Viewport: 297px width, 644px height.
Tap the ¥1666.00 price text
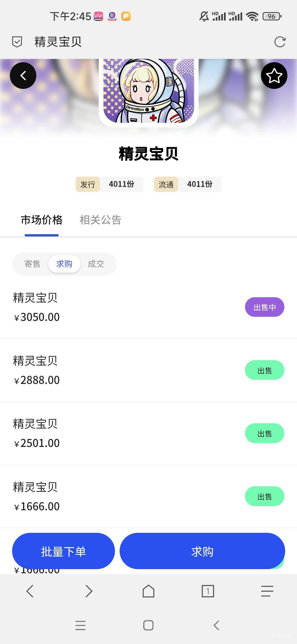tap(37, 506)
